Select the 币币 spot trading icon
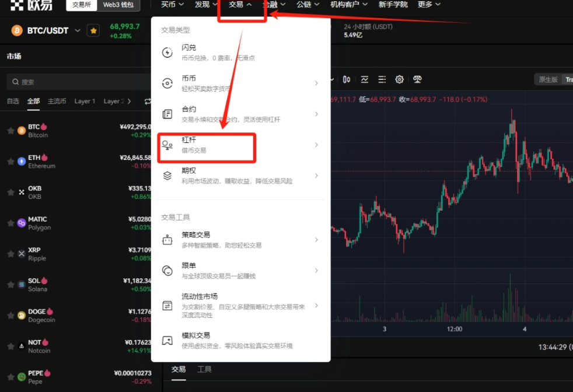Viewport: 573px width, 392px height. pyautogui.click(x=167, y=82)
